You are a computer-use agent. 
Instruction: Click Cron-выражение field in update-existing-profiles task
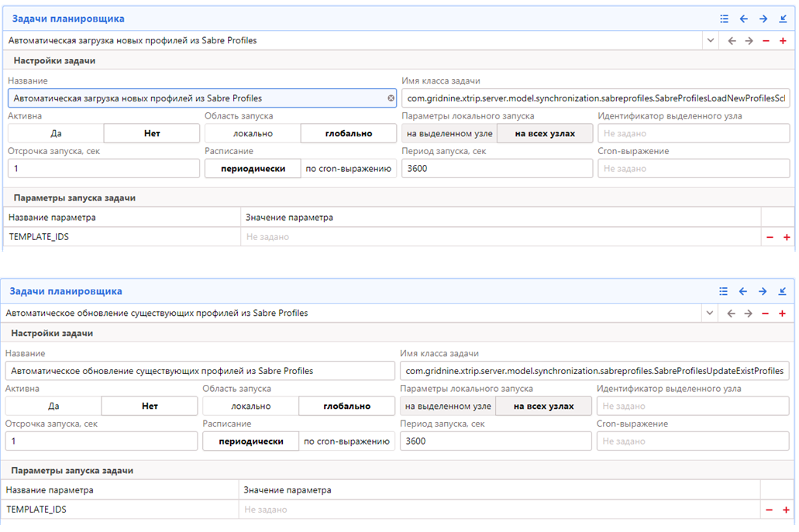click(x=692, y=441)
